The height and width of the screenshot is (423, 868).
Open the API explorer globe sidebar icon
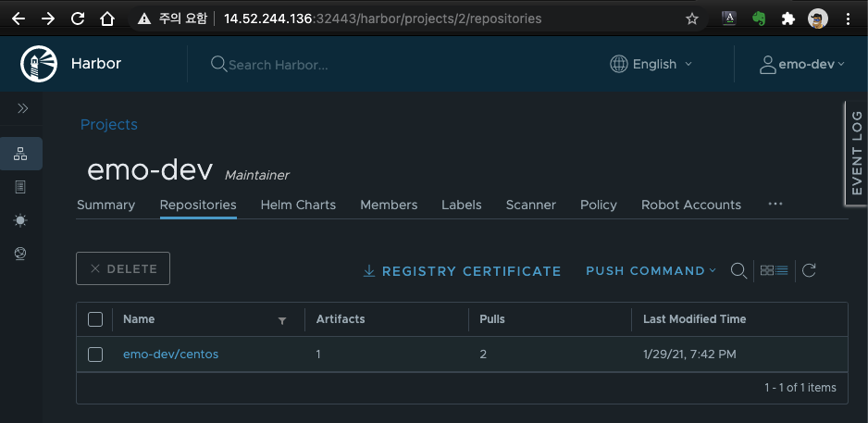point(20,254)
